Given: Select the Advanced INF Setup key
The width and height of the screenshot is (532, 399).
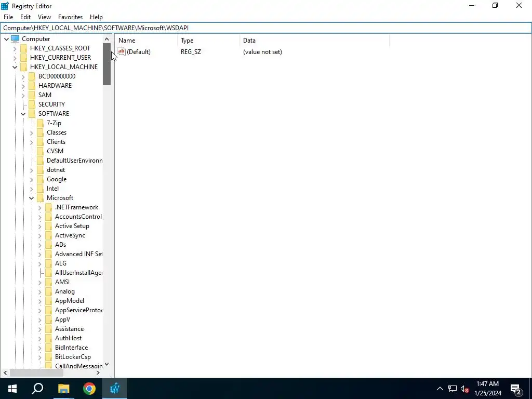Looking at the screenshot, I should [79, 254].
